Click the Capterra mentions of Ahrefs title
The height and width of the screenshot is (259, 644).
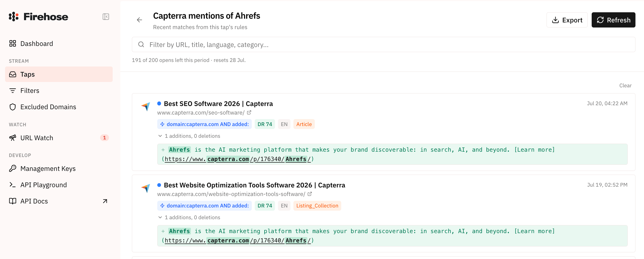tap(207, 16)
